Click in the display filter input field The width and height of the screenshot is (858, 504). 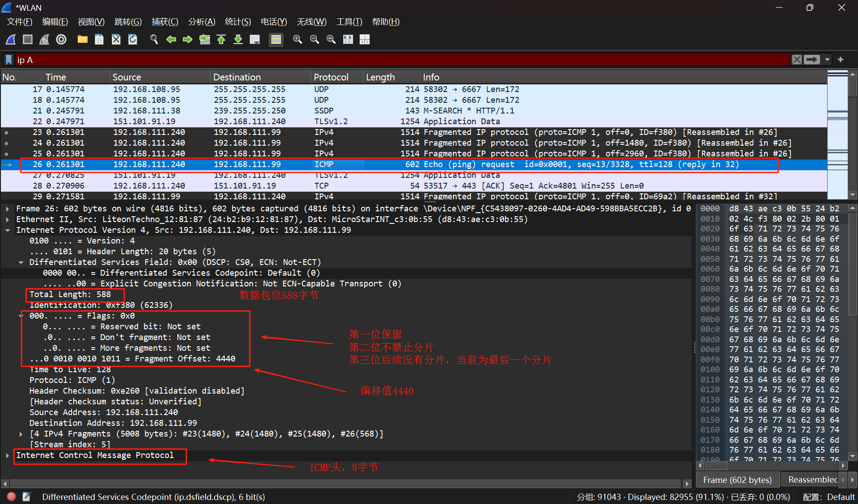402,59
